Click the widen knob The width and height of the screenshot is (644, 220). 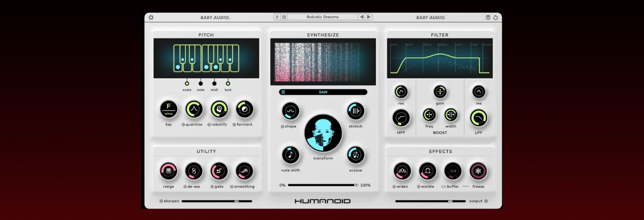(402, 171)
